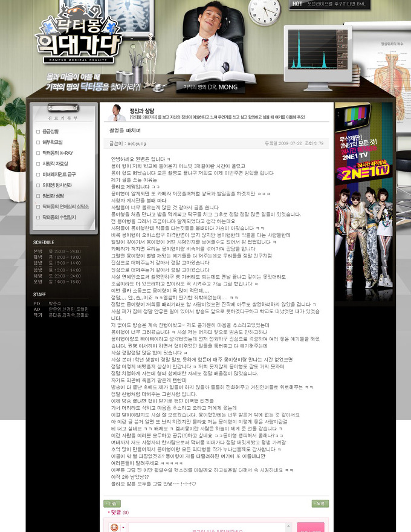Click inside the comment text input field

coord(207,528)
